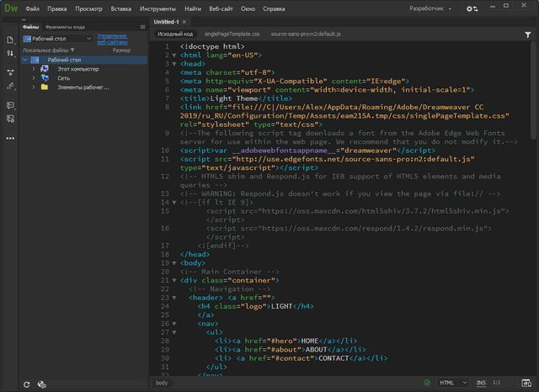Image resolution: width=539 pixels, height=392 pixels.
Task: Click the Open Documents icon in left toolbar
Action: pos(10,40)
